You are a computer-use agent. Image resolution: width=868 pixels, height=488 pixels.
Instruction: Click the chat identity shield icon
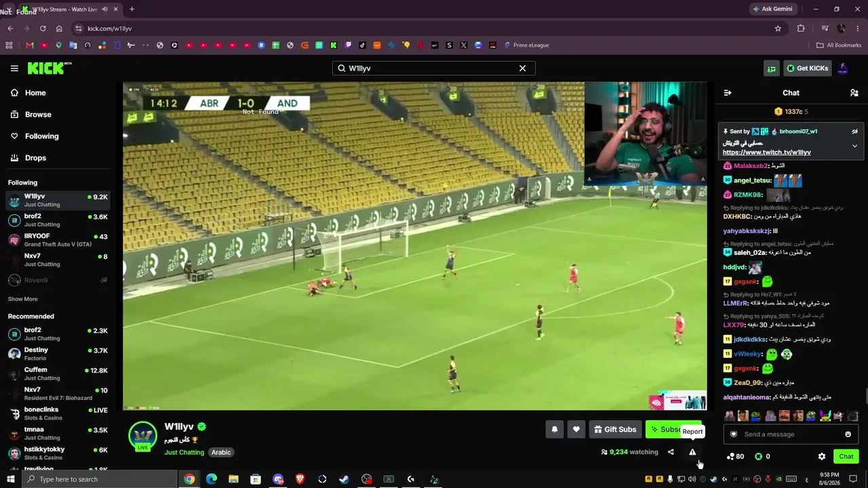(x=733, y=434)
